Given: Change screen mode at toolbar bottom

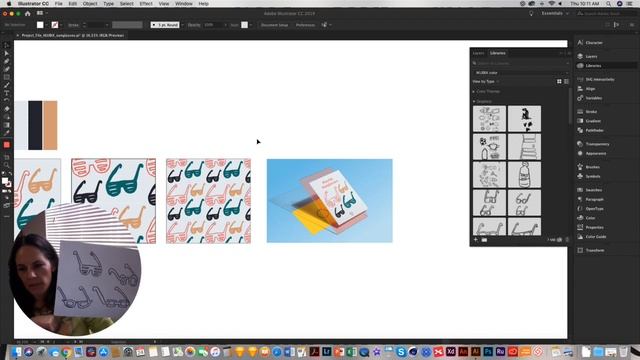Looking at the screenshot, I should click(x=7, y=206).
